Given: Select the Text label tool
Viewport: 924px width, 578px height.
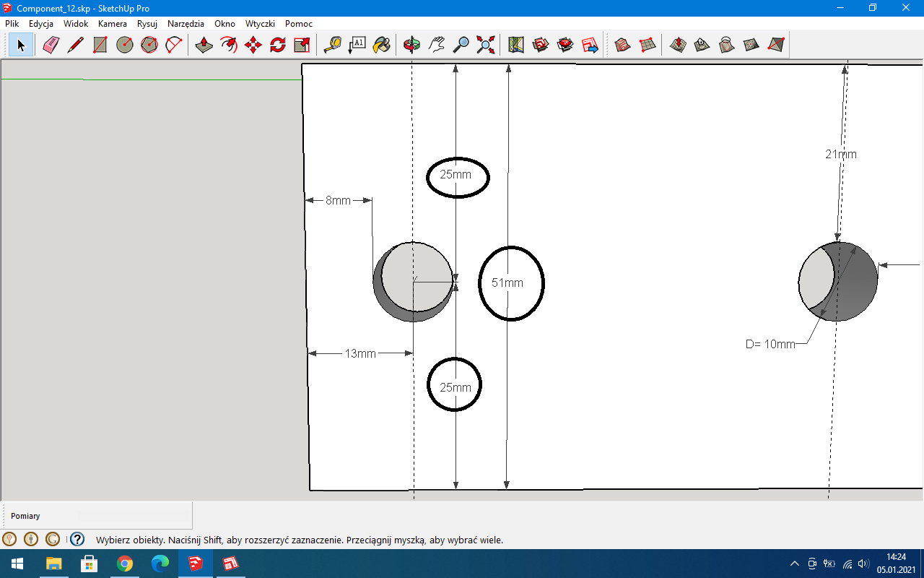Looking at the screenshot, I should click(357, 46).
